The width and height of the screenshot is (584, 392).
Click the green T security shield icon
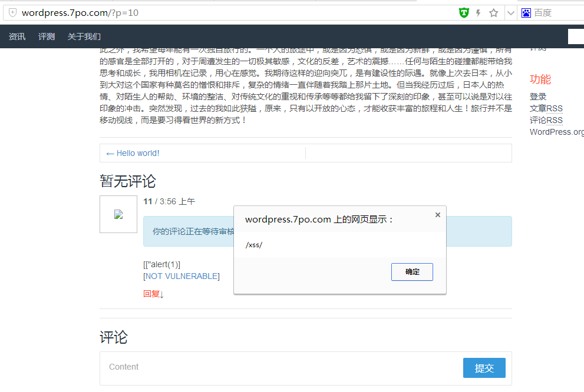[x=464, y=13]
